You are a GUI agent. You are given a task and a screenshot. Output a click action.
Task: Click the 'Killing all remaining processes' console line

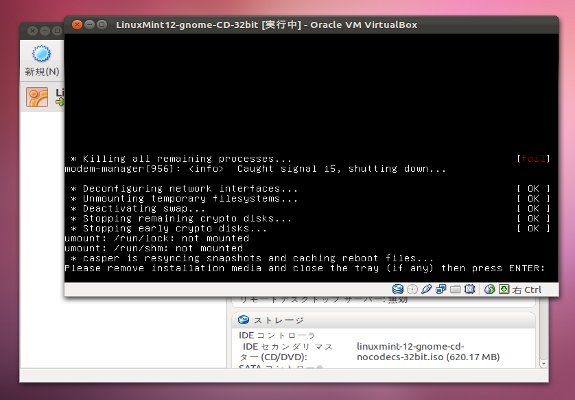(181, 159)
